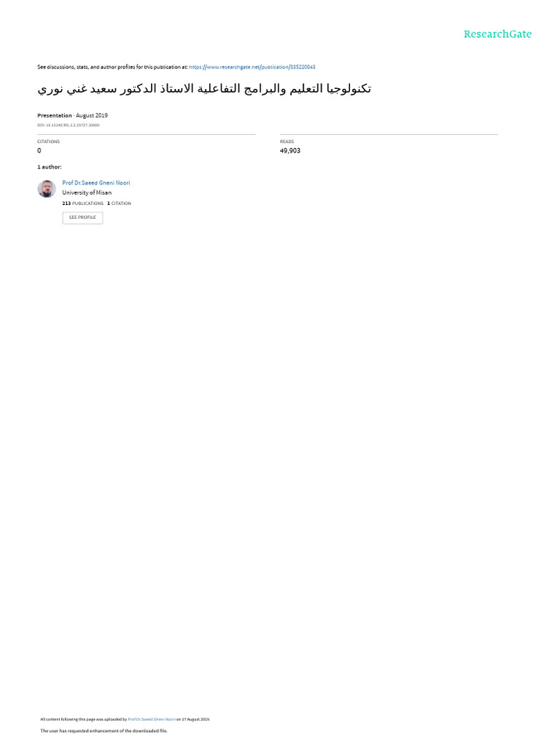This screenshot has height=747, width=560.
Task: Click the citations count of 0
Action: [x=39, y=151]
